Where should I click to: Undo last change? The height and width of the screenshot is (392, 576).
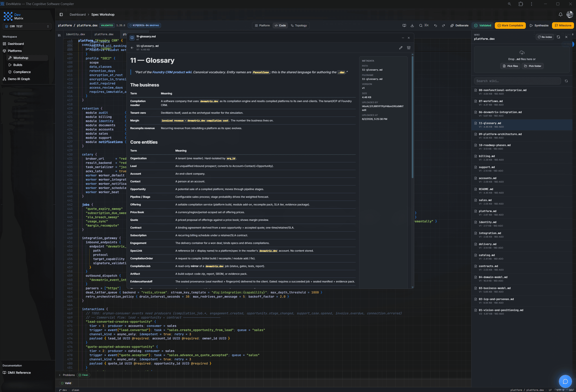(x=436, y=26)
